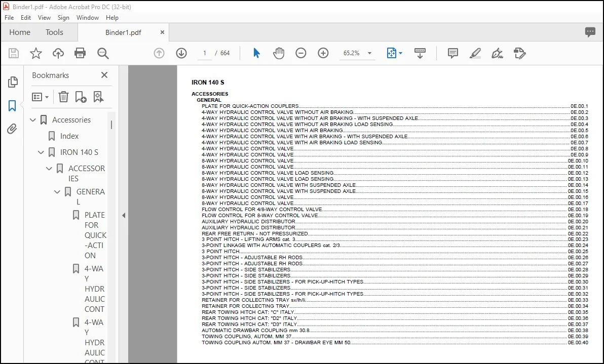
Task: Select the Accessories top-level bookmark
Action: [x=71, y=120]
